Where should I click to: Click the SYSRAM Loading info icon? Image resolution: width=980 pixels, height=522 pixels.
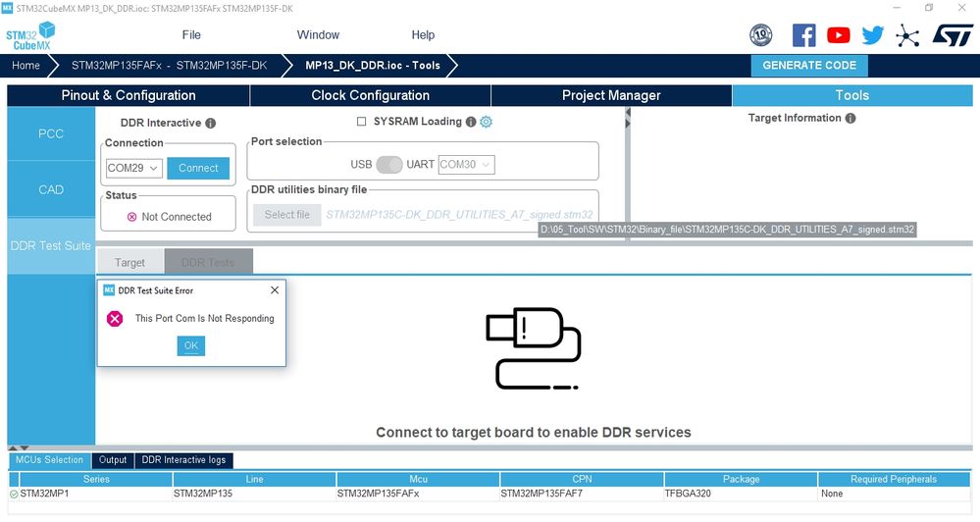tap(471, 122)
